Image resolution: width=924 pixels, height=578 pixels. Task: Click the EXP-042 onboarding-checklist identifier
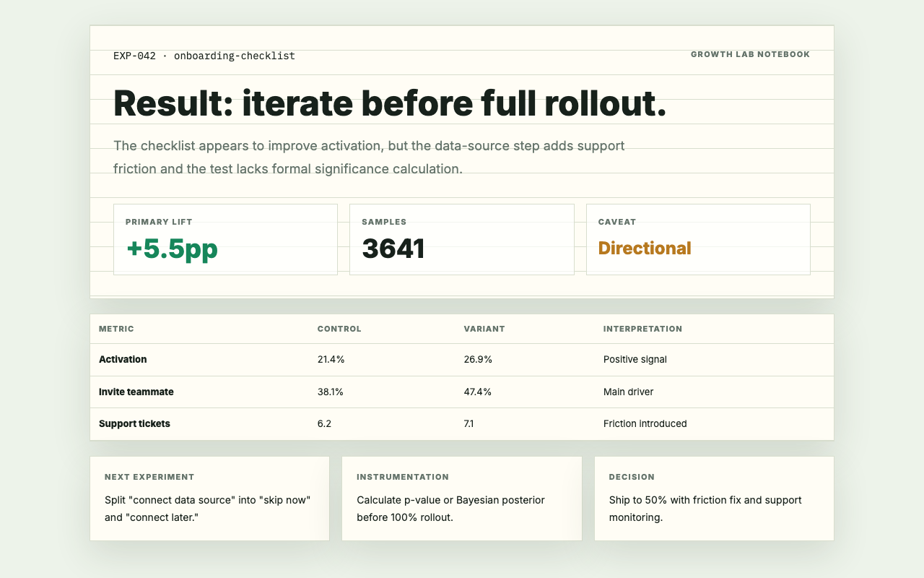204,56
